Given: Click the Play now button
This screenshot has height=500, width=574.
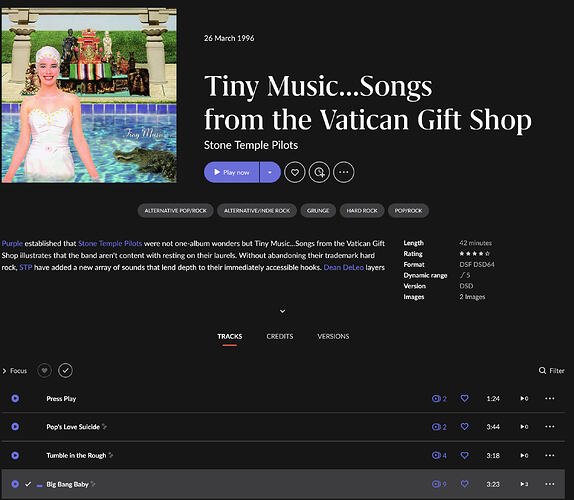Looking at the screenshot, I should point(232,172).
